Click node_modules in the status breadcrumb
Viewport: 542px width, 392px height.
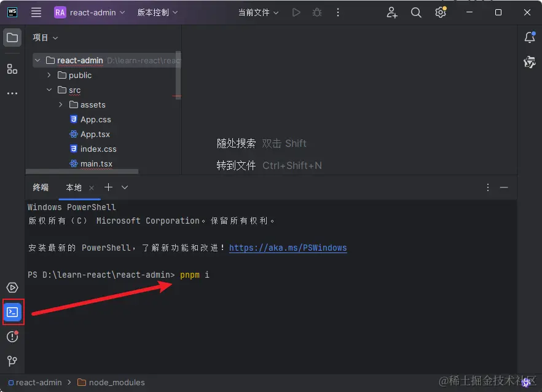coord(111,382)
